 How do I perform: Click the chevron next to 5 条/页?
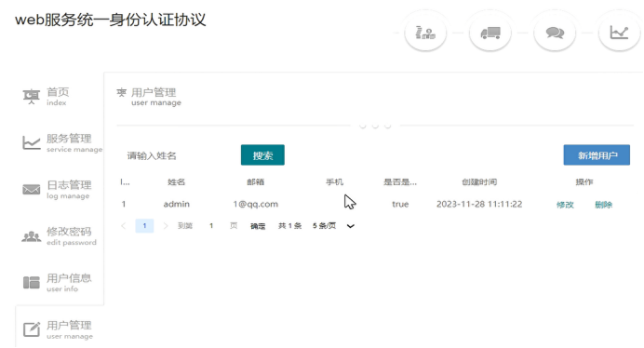(x=350, y=226)
